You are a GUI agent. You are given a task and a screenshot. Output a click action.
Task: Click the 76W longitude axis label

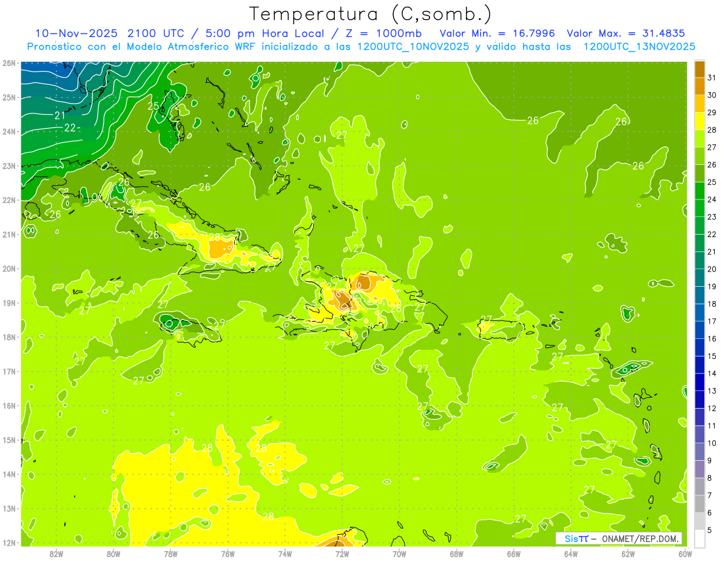[227, 554]
